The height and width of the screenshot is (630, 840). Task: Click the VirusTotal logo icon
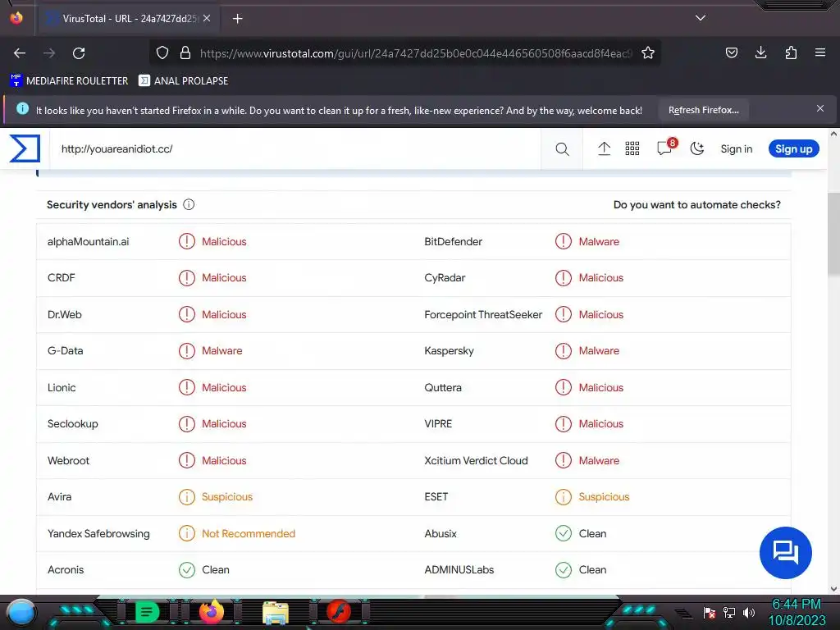[25, 148]
